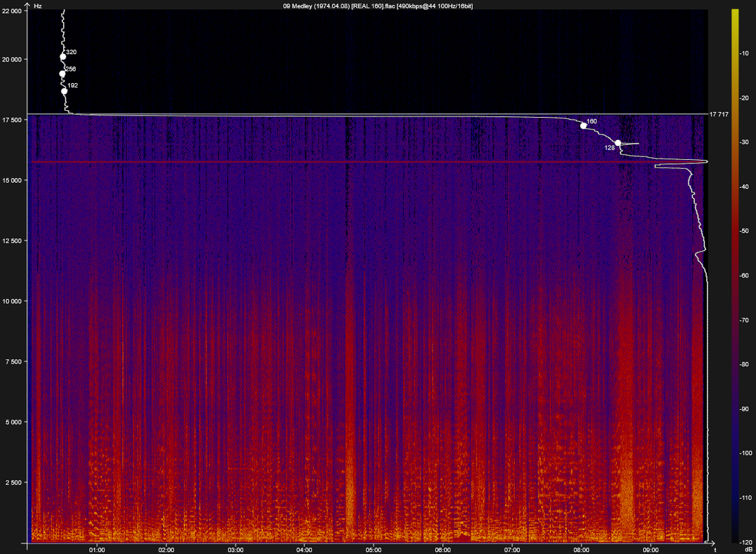The width and height of the screenshot is (756, 554).
Task: Click the vertical dB color gradient bar
Action: (x=735, y=276)
